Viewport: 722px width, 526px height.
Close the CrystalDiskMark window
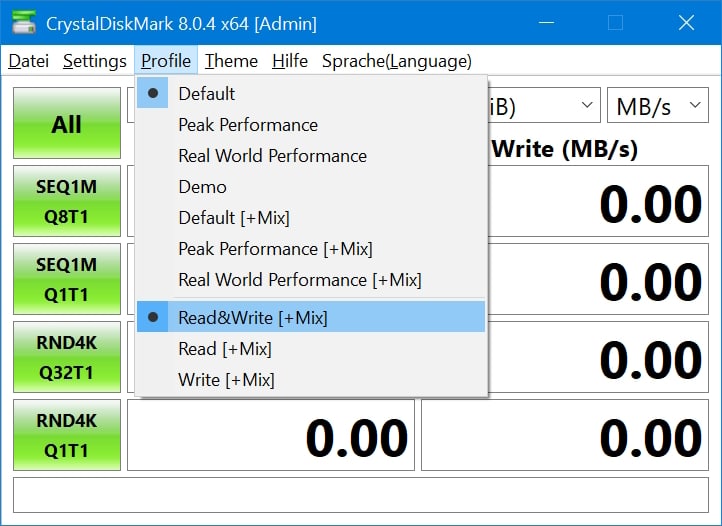pos(686,23)
